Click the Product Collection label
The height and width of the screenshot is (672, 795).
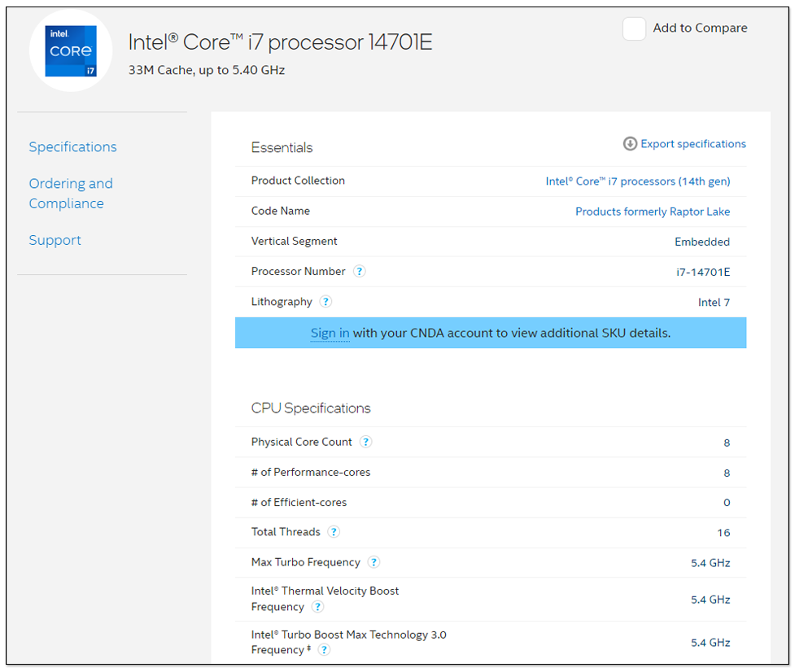tap(298, 181)
